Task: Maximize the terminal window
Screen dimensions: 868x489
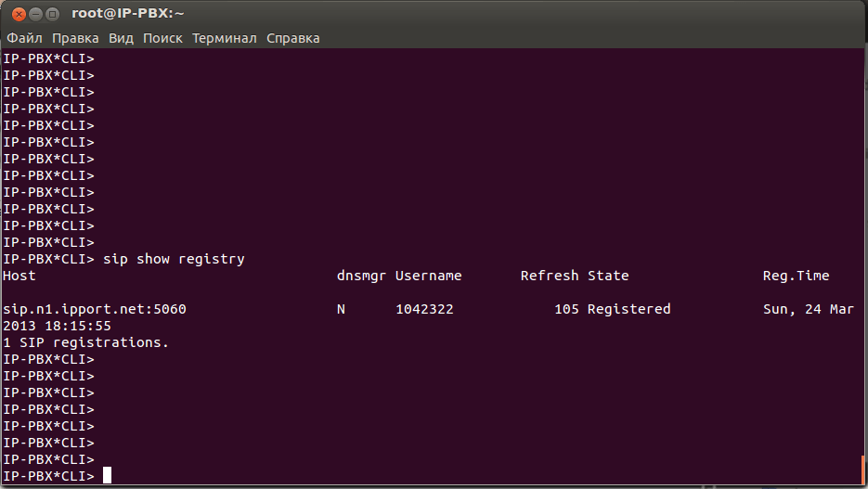Action: (x=52, y=14)
